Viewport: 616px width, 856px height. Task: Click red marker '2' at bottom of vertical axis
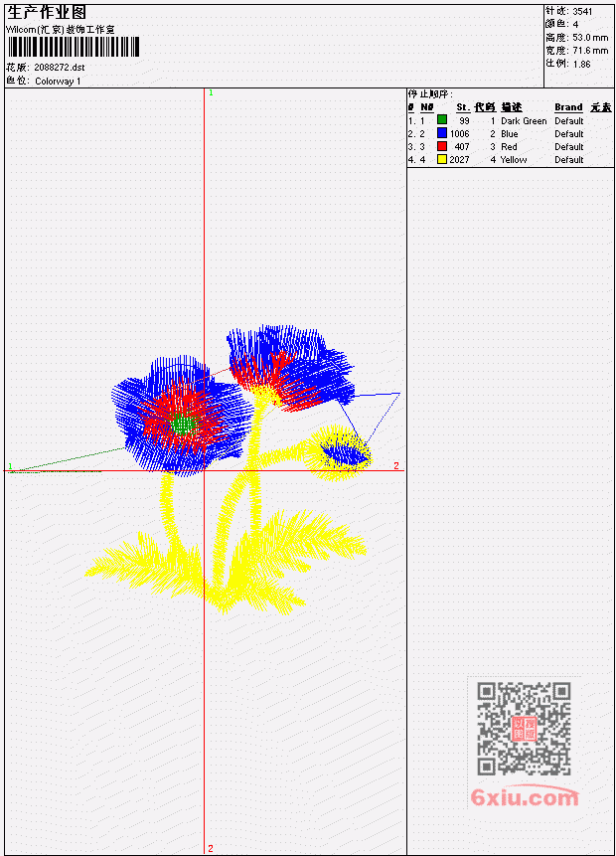click(210, 848)
